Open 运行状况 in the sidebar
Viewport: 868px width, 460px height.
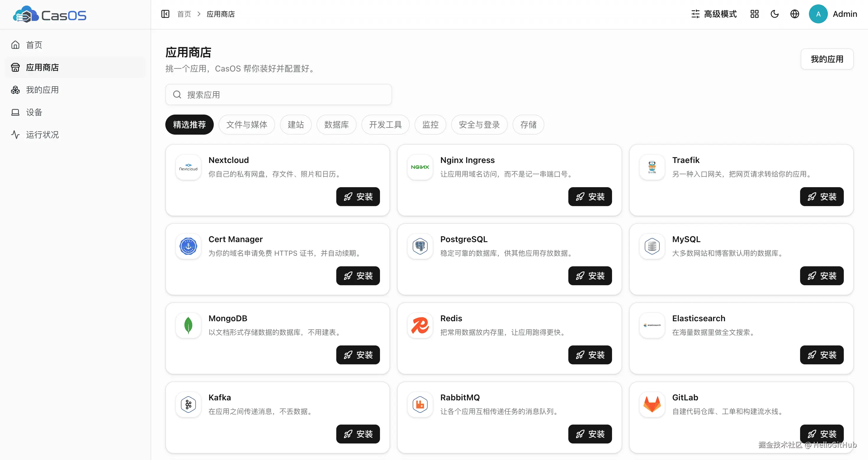coord(76,135)
